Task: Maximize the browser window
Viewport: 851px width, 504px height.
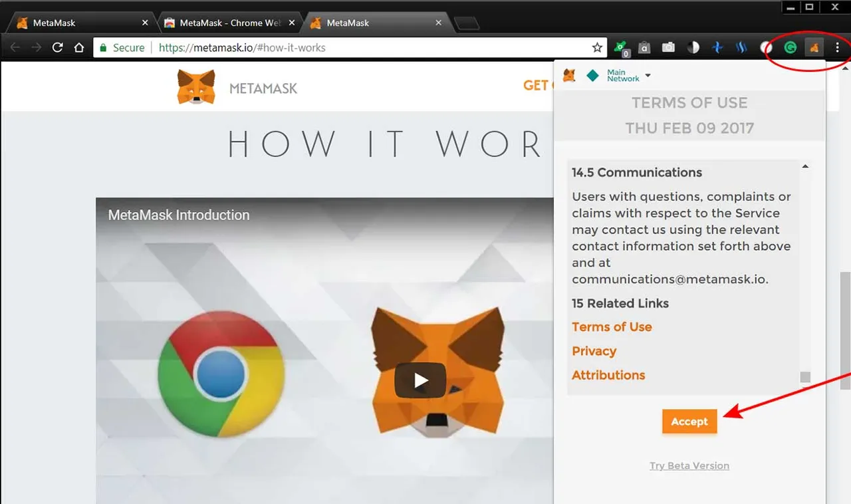Action: 810,7
